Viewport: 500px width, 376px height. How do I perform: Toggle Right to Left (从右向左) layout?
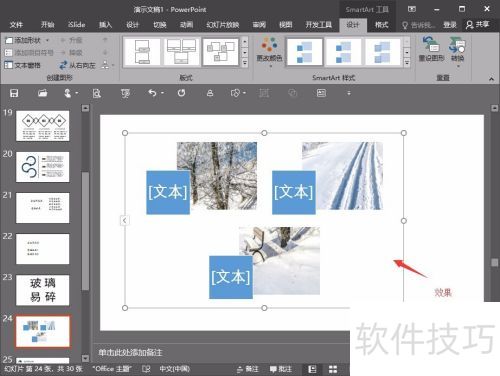[x=77, y=65]
